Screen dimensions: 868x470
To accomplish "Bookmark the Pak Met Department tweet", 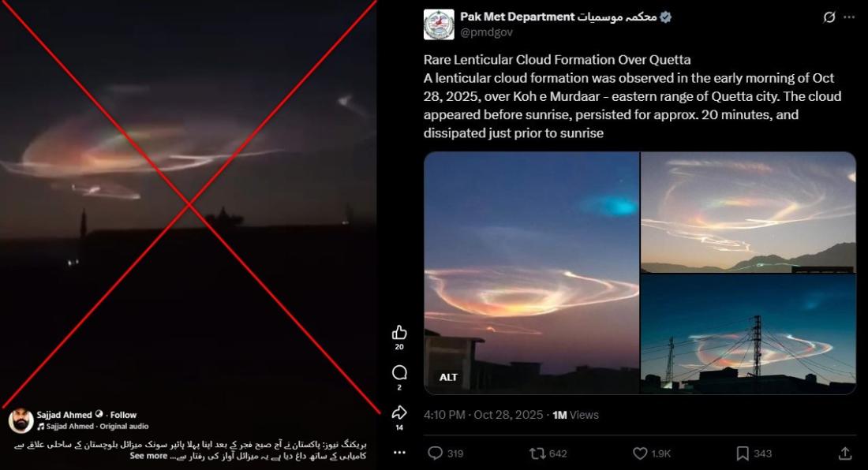I will [x=743, y=453].
